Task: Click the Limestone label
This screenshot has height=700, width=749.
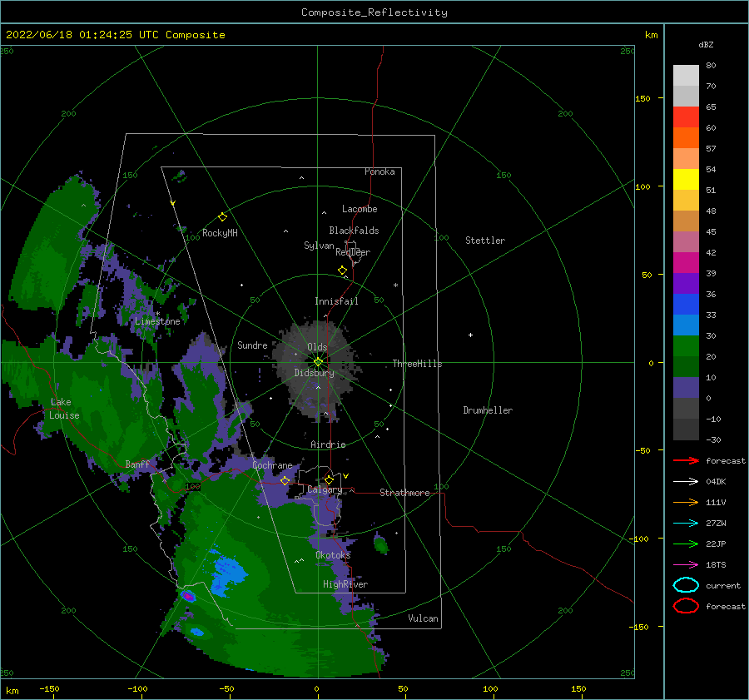Action: point(157,321)
